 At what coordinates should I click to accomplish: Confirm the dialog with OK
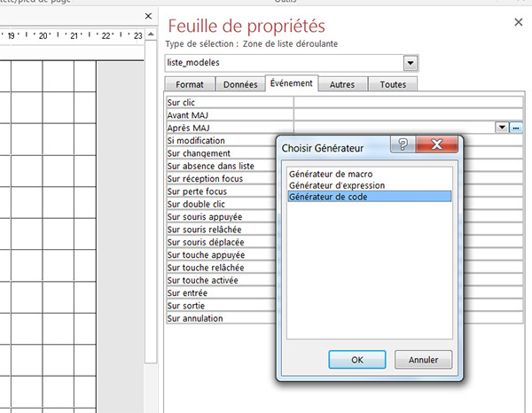(357, 360)
